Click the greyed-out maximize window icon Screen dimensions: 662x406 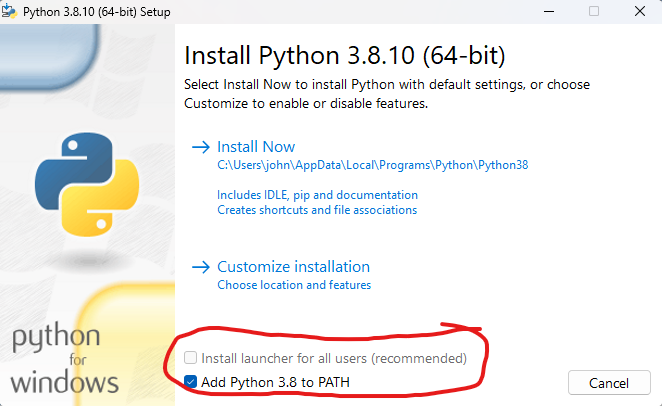click(593, 11)
